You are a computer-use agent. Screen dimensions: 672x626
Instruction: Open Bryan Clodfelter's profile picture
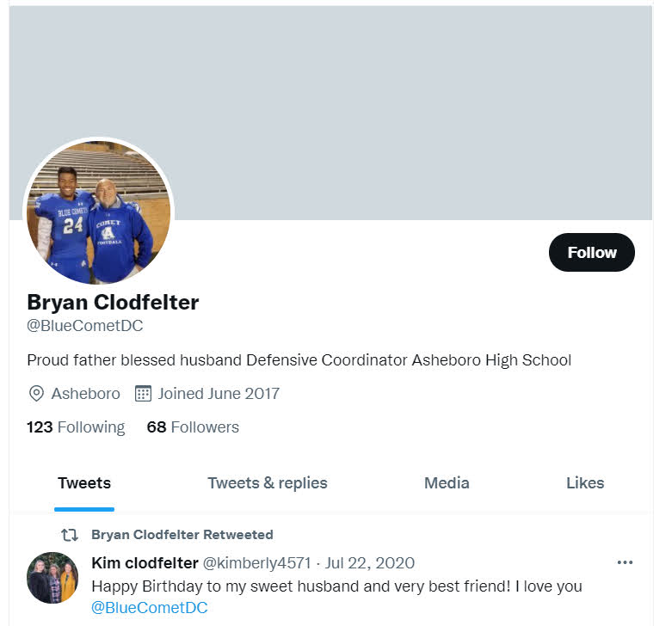pyautogui.click(x=99, y=212)
